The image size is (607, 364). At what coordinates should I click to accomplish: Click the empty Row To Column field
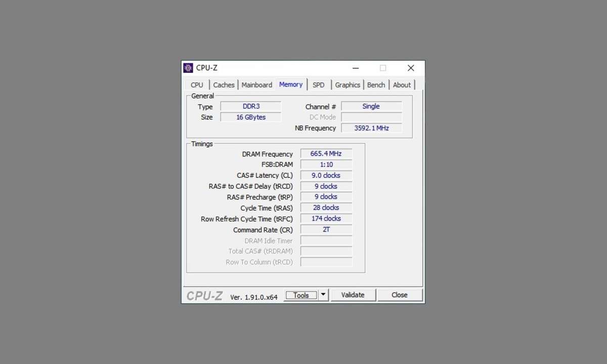point(326,262)
